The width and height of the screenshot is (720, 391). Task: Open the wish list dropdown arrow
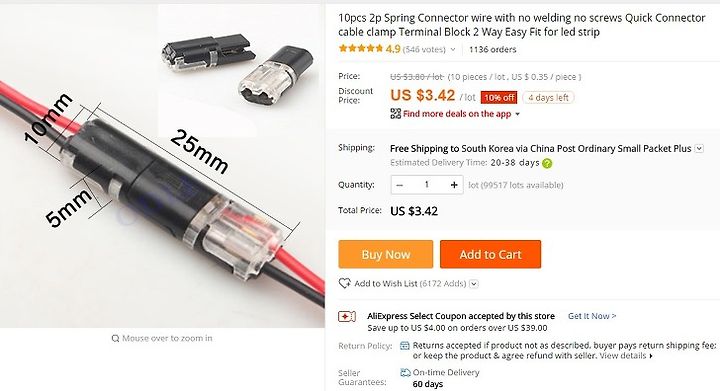point(474,284)
